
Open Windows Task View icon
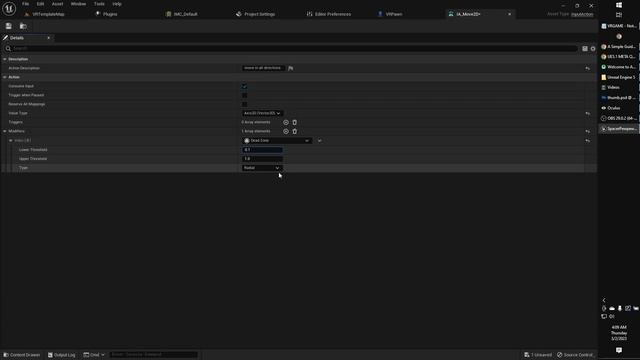(x=619, y=15)
